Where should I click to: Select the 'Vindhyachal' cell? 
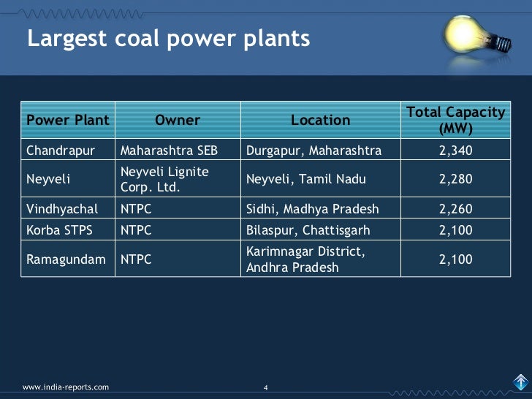(68, 208)
